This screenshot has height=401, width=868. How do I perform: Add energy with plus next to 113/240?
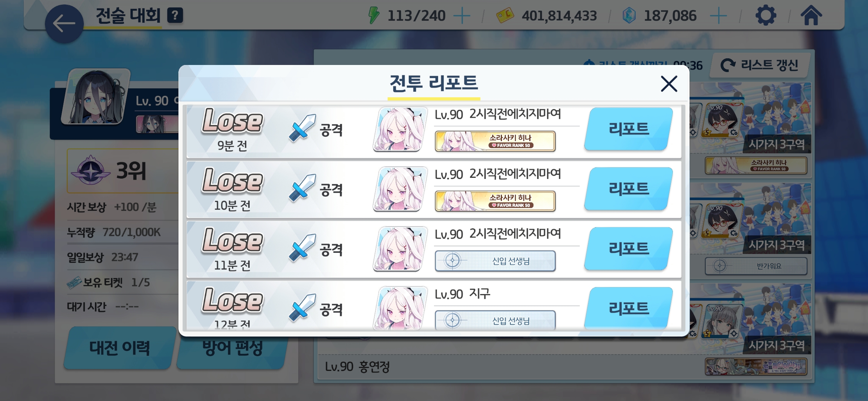click(462, 16)
